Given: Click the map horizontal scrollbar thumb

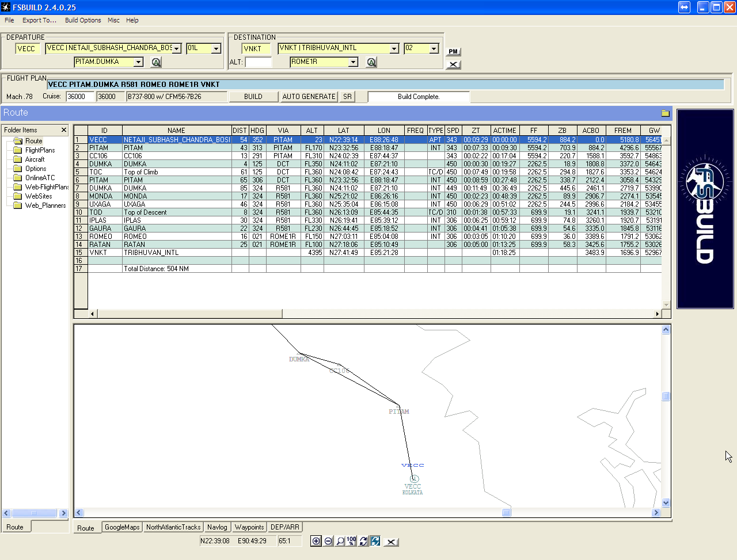Looking at the screenshot, I should click(506, 513).
